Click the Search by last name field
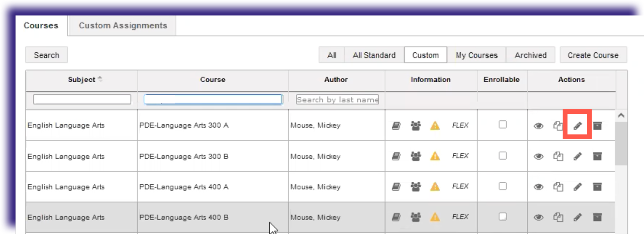 coord(337,99)
